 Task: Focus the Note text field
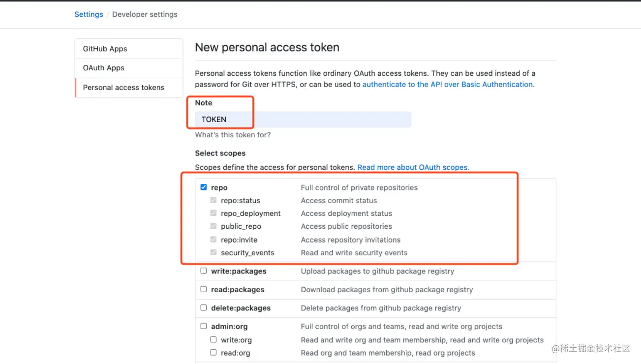point(303,120)
